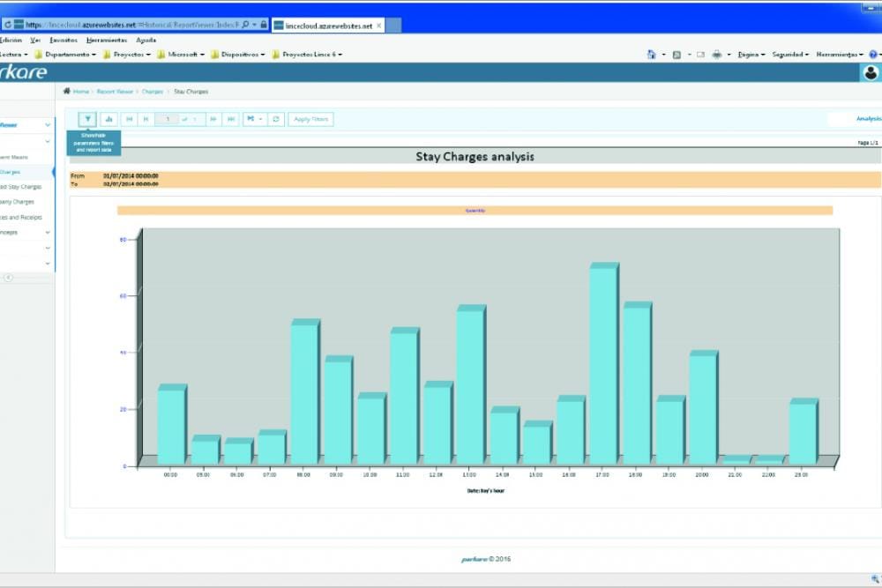
Task: Open the user profile icon in header
Action: point(871,73)
